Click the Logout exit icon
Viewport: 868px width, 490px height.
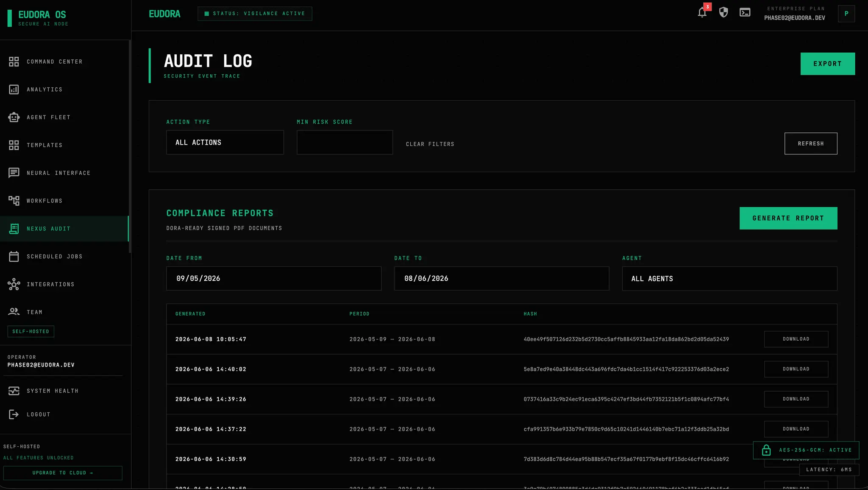point(14,414)
